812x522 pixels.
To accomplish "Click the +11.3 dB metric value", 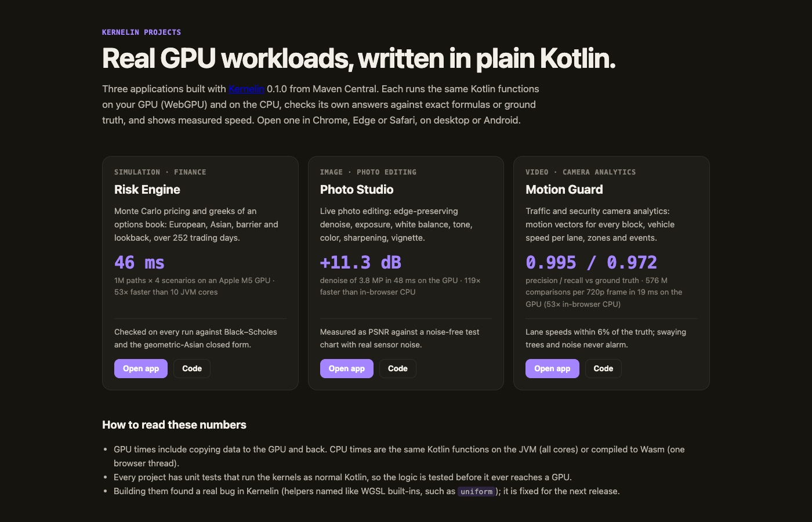I will coord(361,262).
